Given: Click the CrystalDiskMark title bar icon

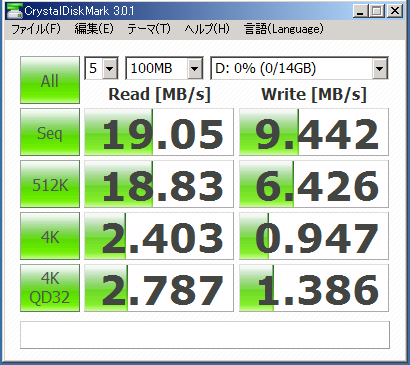Looking at the screenshot, I should (x=14, y=11).
